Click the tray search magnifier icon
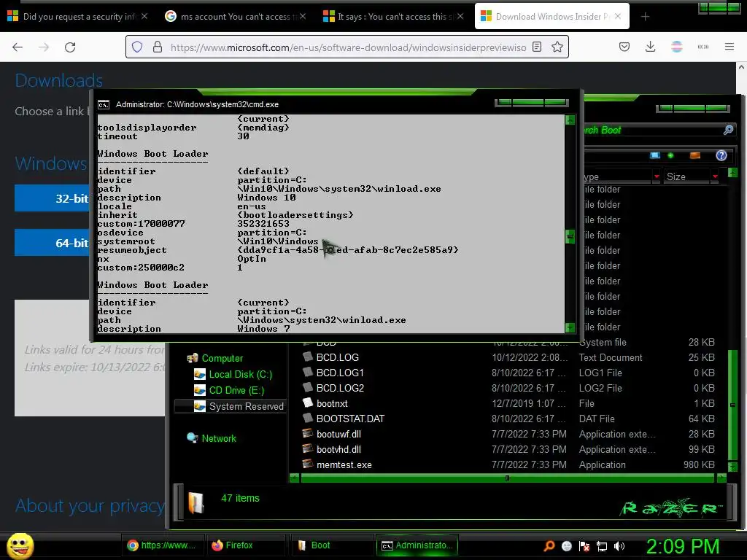Viewport: 747px width, 560px height. (549, 546)
